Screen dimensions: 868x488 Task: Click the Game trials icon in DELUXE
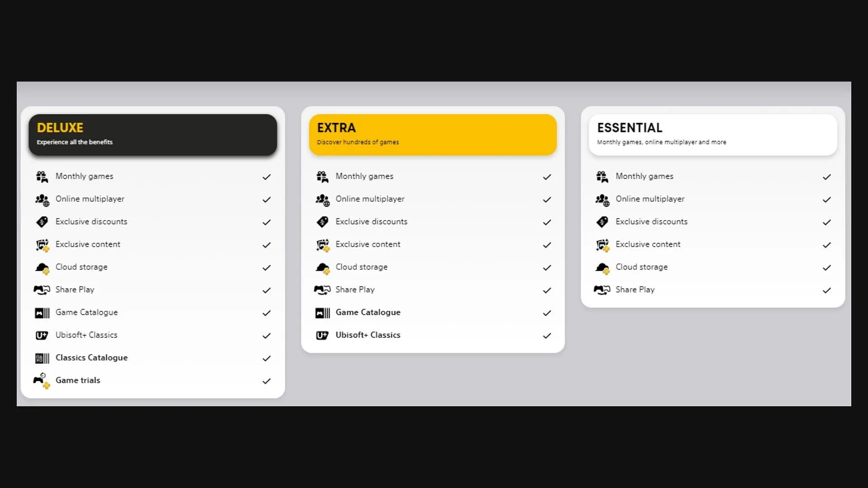pyautogui.click(x=41, y=380)
